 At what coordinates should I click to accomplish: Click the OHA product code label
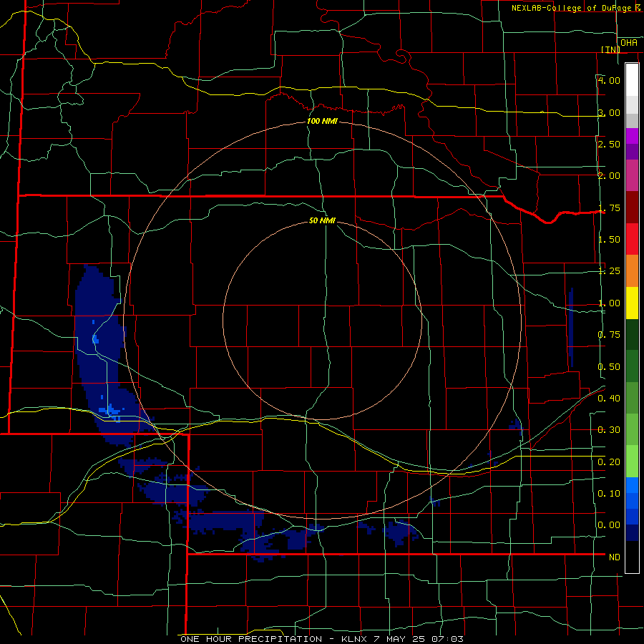click(629, 43)
